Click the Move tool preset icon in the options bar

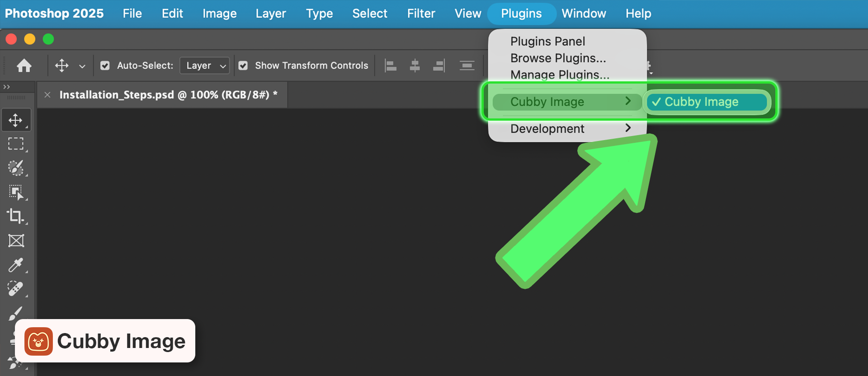(x=62, y=66)
